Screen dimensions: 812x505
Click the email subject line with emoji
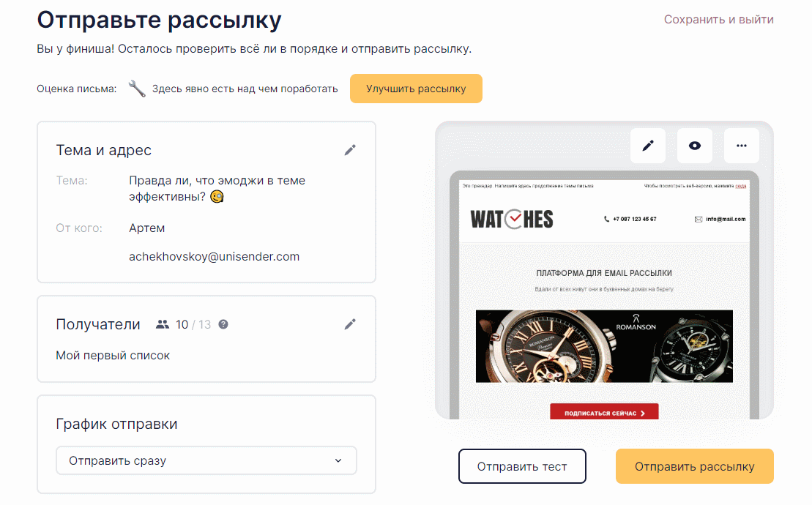217,188
